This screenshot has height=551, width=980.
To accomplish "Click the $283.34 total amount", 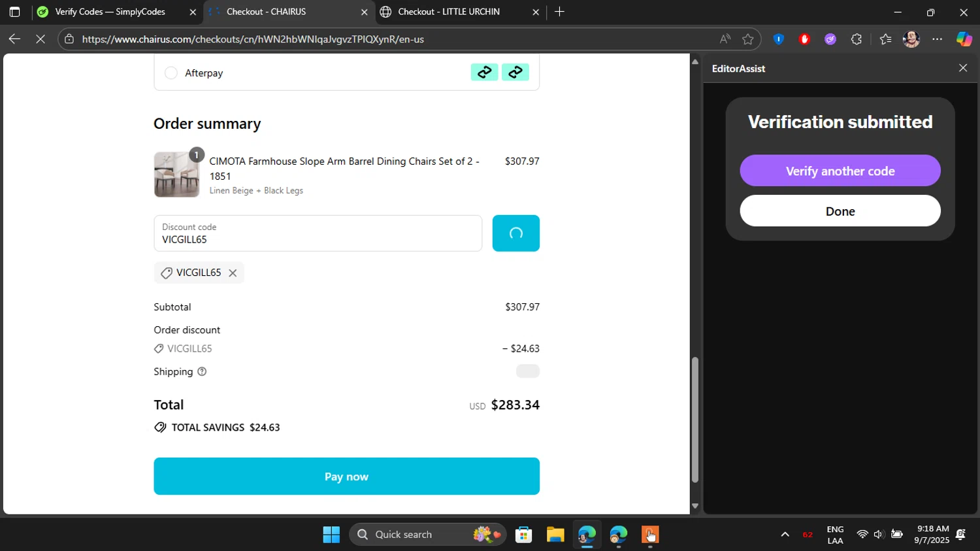I will (x=515, y=405).
